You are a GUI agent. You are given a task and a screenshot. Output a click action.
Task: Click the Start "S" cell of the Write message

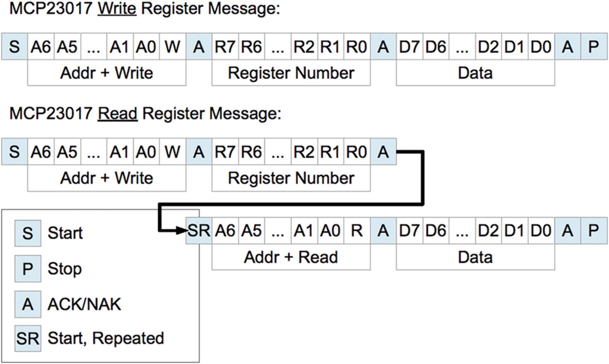15,47
